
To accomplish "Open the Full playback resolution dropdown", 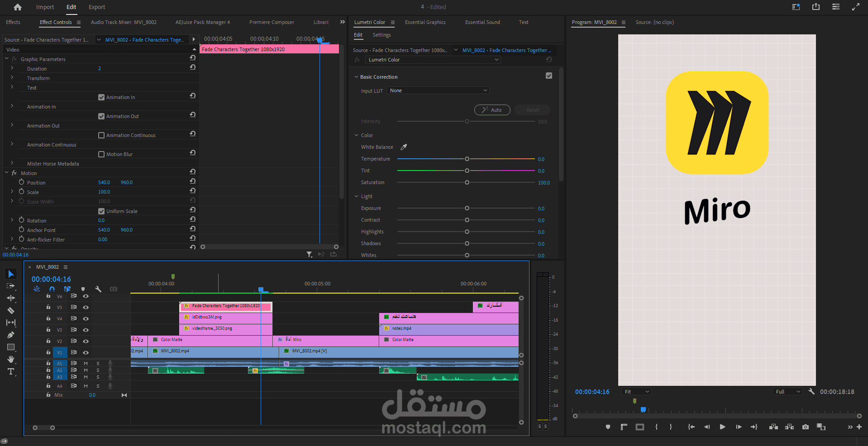I will coord(787,392).
